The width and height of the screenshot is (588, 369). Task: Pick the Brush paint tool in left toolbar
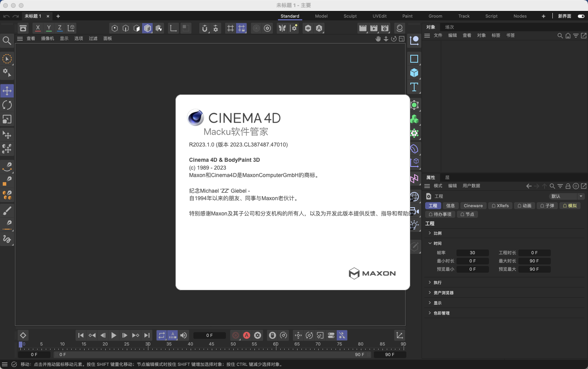coord(7,211)
